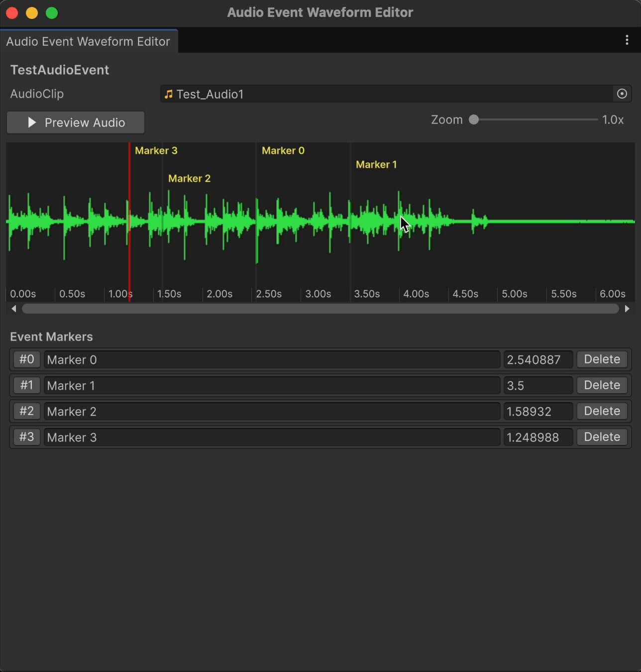Select the Marker 2 label on waveform
Viewport: 641px width, 672px height.
[x=189, y=178]
